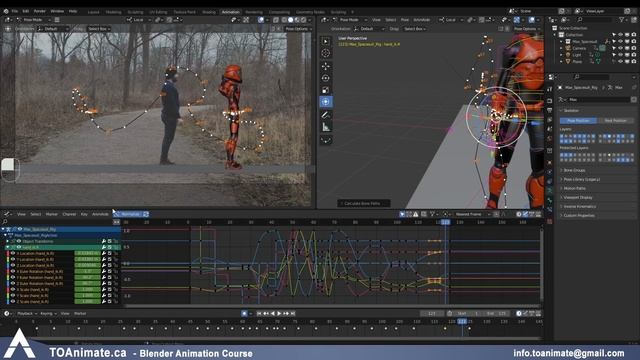Open Pose Mode dropdown in left viewport
The height and width of the screenshot is (360, 640).
point(33,20)
